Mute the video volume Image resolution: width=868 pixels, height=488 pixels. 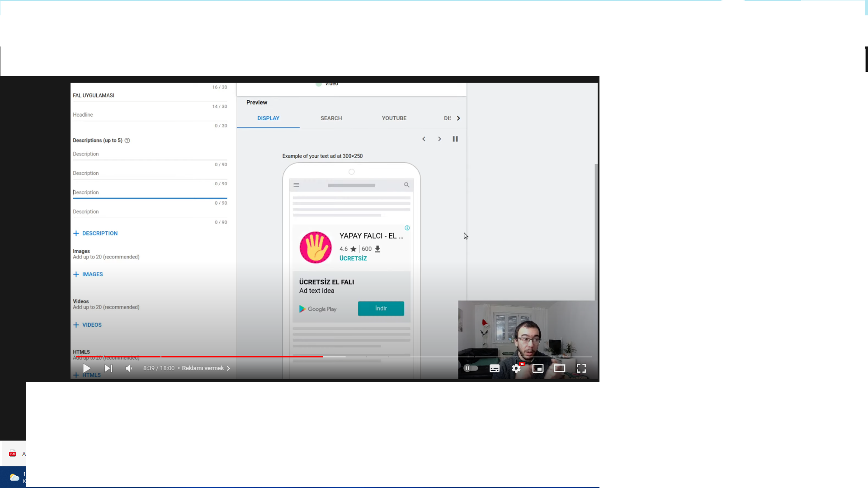point(129,368)
